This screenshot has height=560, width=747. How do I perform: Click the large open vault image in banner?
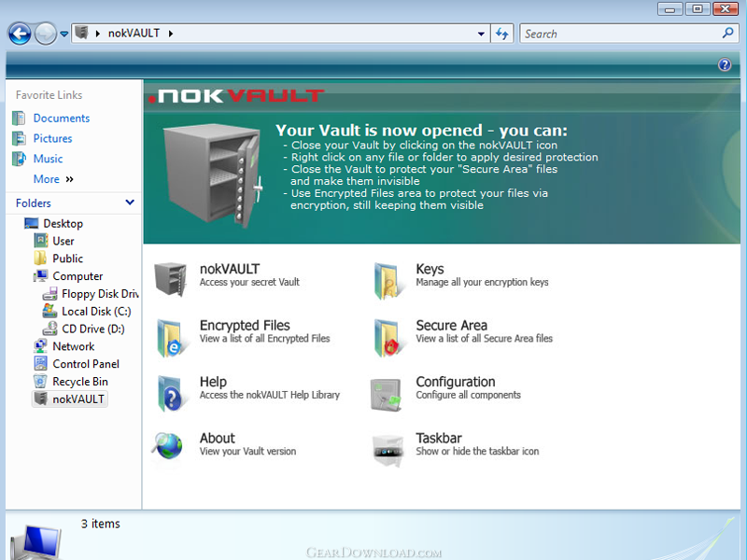pos(212,175)
